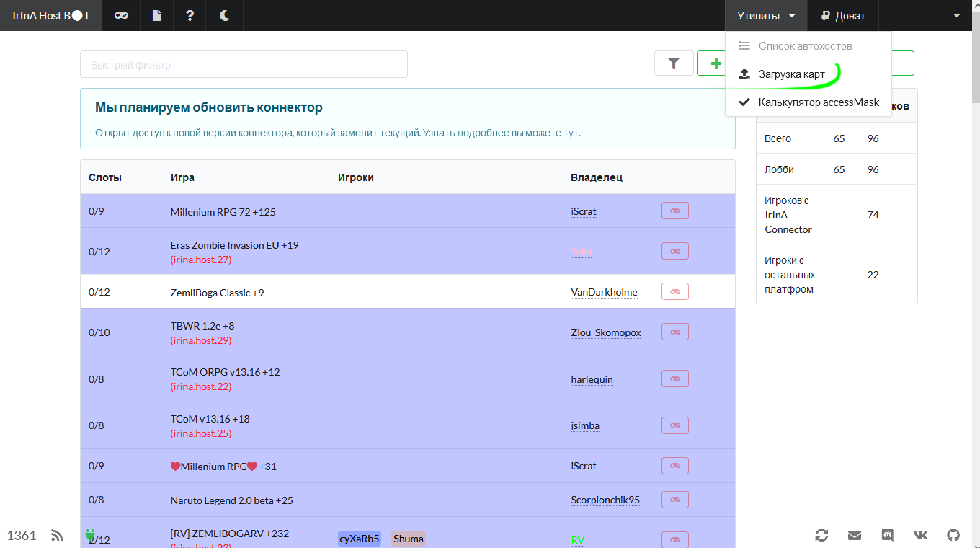Collapse the Утилиты dropdown menu
980x548 pixels.
[x=766, y=15]
